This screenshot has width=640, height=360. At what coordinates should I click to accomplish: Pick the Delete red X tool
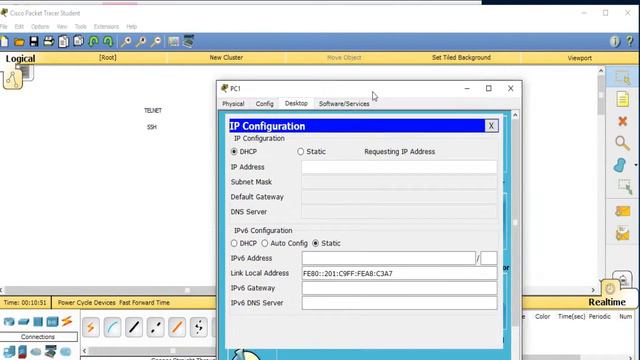(622, 121)
